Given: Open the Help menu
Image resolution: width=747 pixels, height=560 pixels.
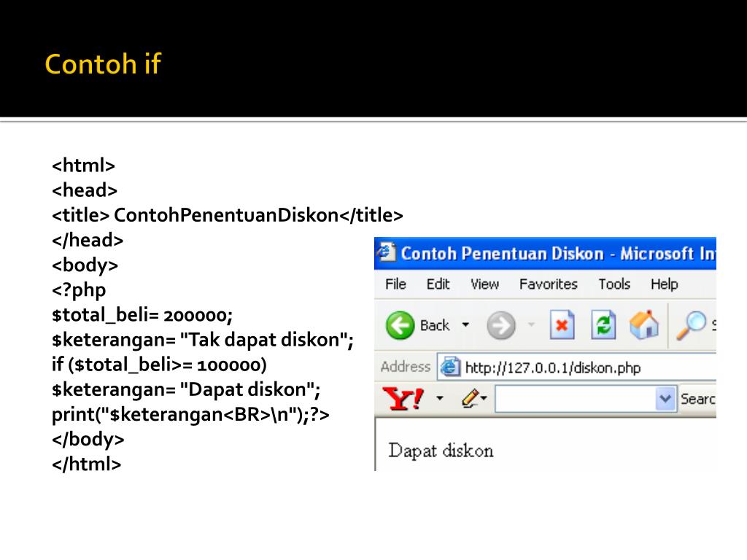Looking at the screenshot, I should pyautogui.click(x=664, y=284).
